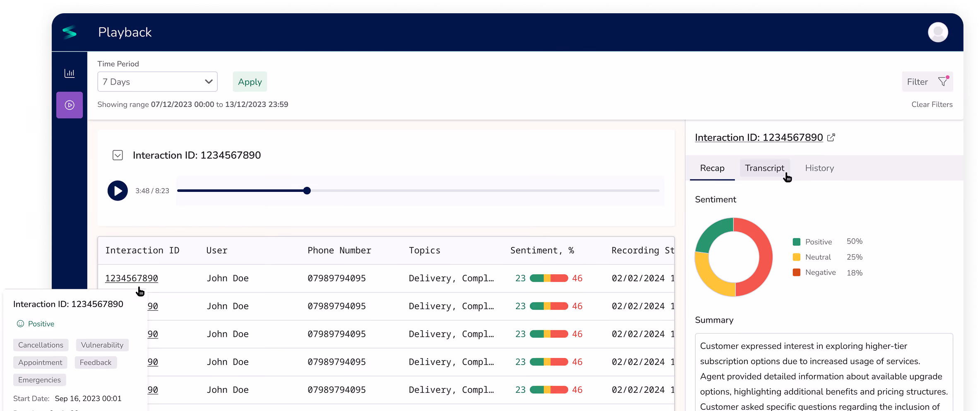Click the Negative red legend swatch

(x=796, y=273)
